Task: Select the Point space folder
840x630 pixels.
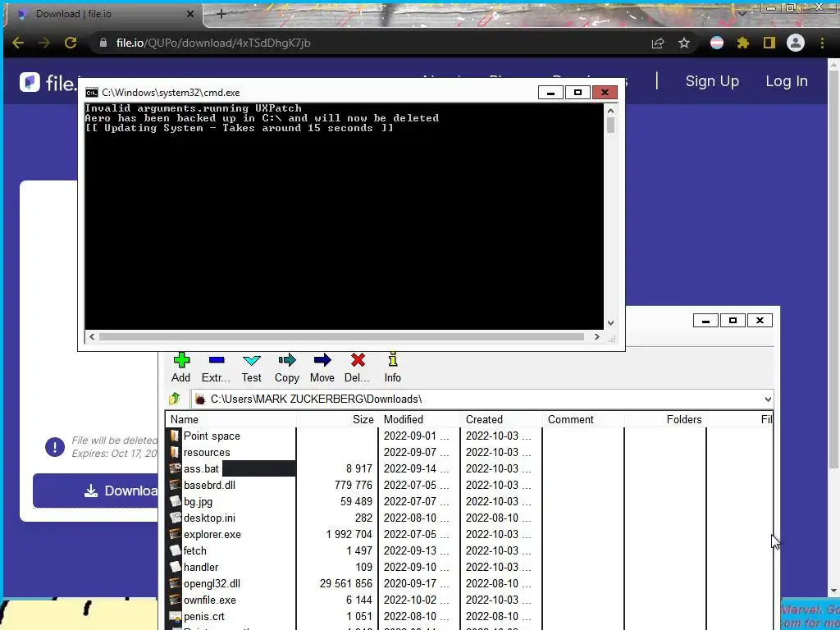Action: tap(212, 436)
